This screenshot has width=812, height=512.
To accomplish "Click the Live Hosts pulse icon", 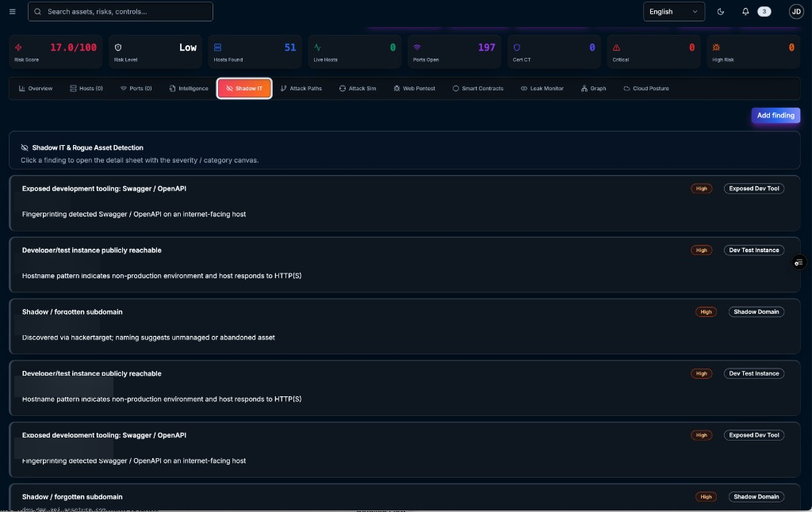I will [317, 48].
